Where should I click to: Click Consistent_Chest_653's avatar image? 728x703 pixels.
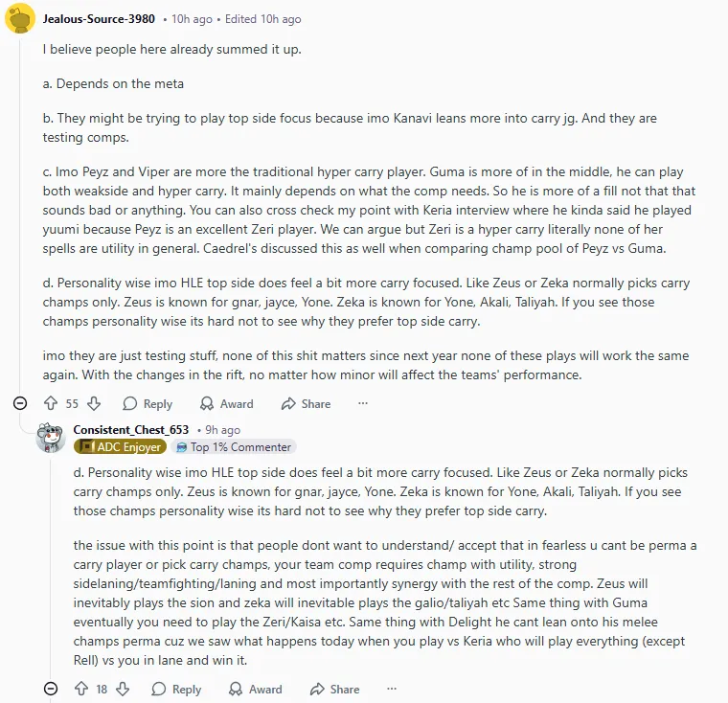point(50,438)
